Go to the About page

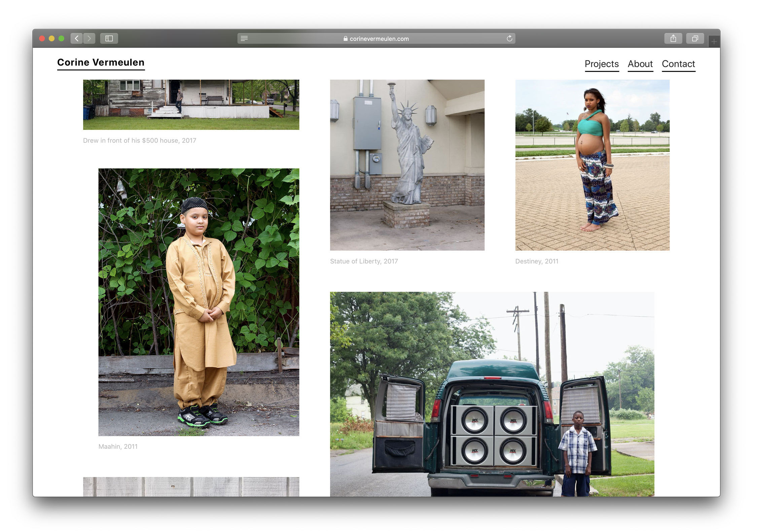(640, 64)
